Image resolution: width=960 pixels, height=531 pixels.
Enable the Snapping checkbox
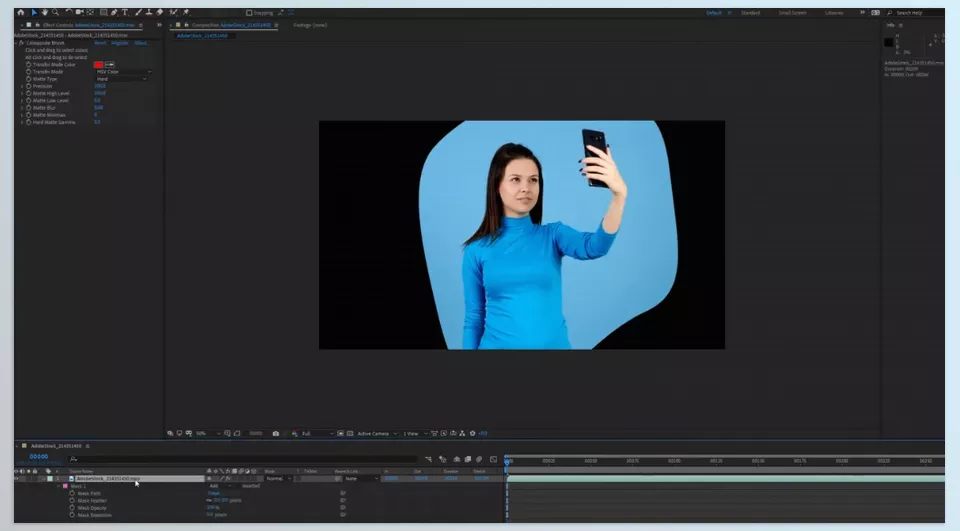pos(249,13)
